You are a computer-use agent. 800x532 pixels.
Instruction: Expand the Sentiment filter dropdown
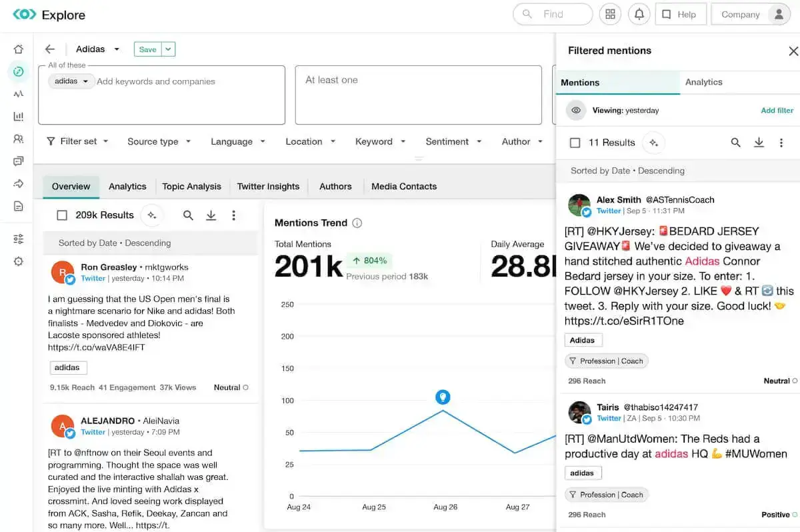tap(453, 141)
